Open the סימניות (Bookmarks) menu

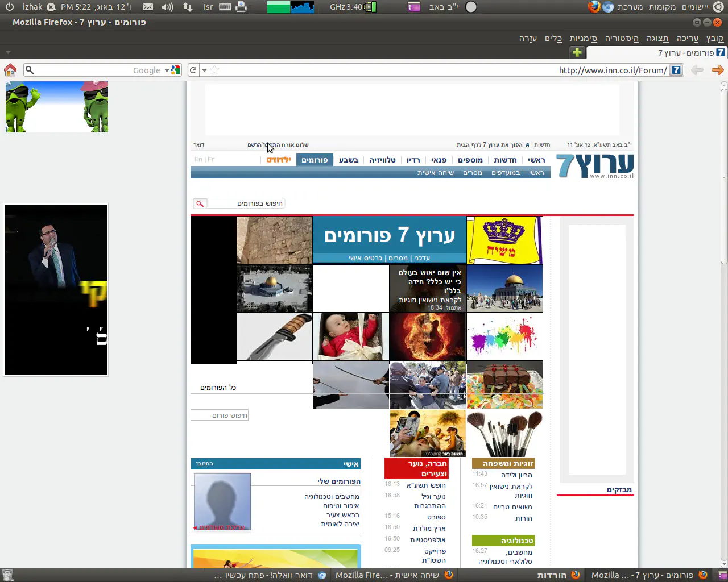(583, 38)
